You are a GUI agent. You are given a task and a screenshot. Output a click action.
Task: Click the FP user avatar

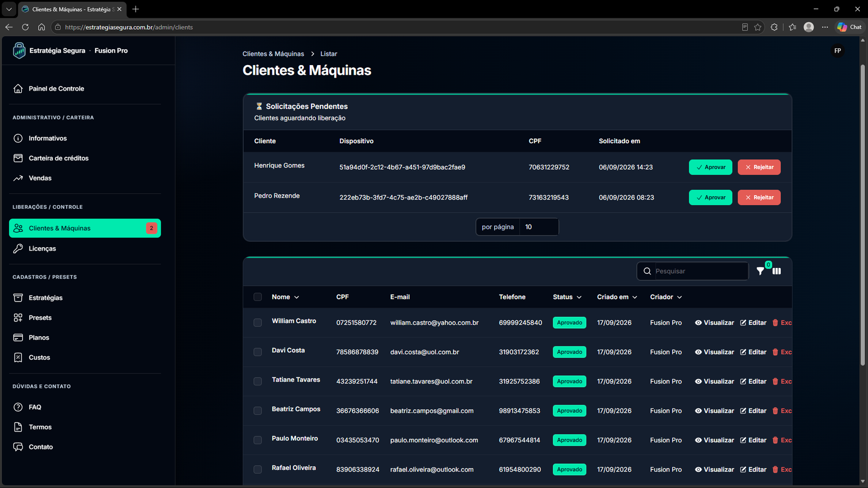click(x=838, y=50)
